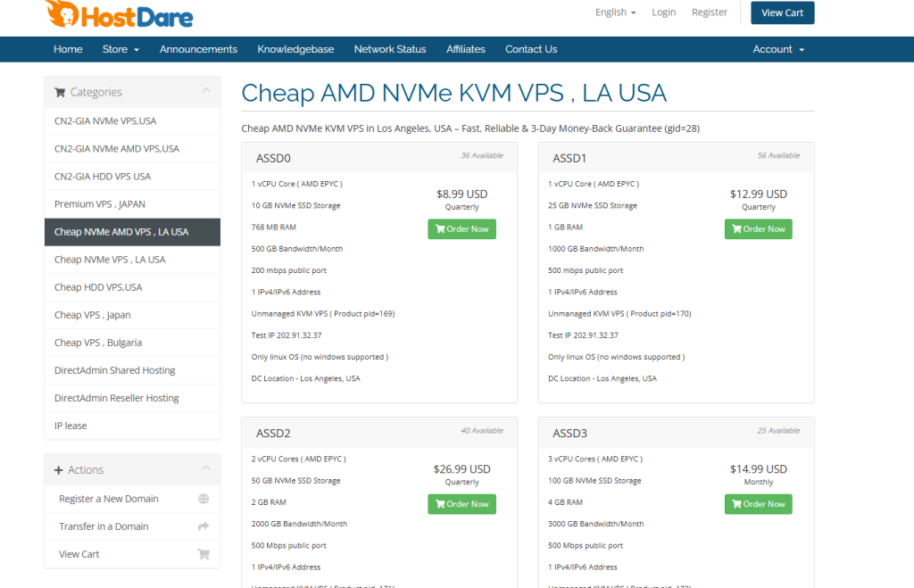Screen dimensions: 914x588
Task: Select CN2-GIA NVMe AMD VPS,USA category
Action: [x=132, y=149]
